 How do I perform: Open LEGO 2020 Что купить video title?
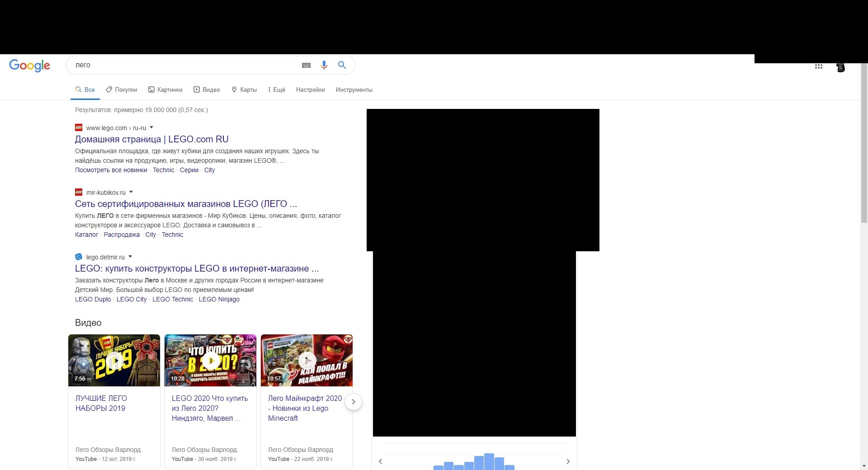[210, 408]
